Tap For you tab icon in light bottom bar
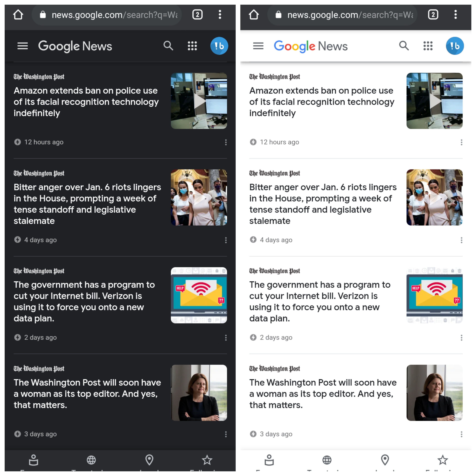The image size is (476, 476). 269,460
